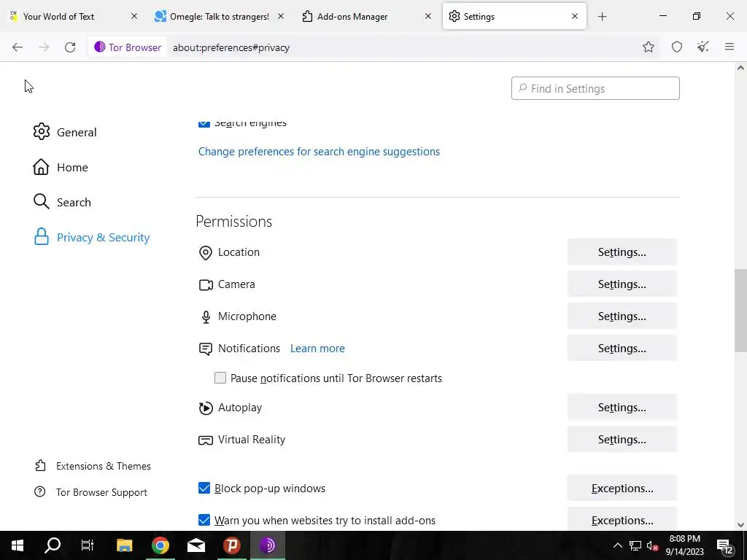Close the Settings tab

(x=575, y=16)
